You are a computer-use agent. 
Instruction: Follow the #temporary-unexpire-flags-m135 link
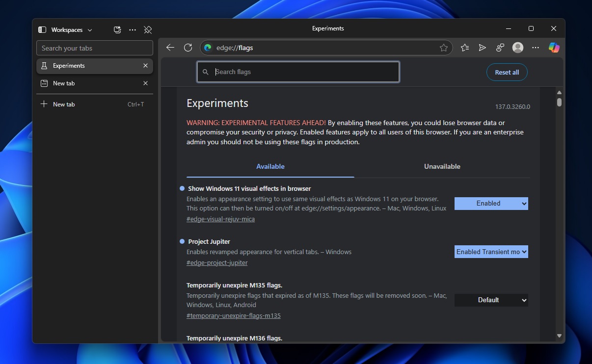pyautogui.click(x=233, y=315)
